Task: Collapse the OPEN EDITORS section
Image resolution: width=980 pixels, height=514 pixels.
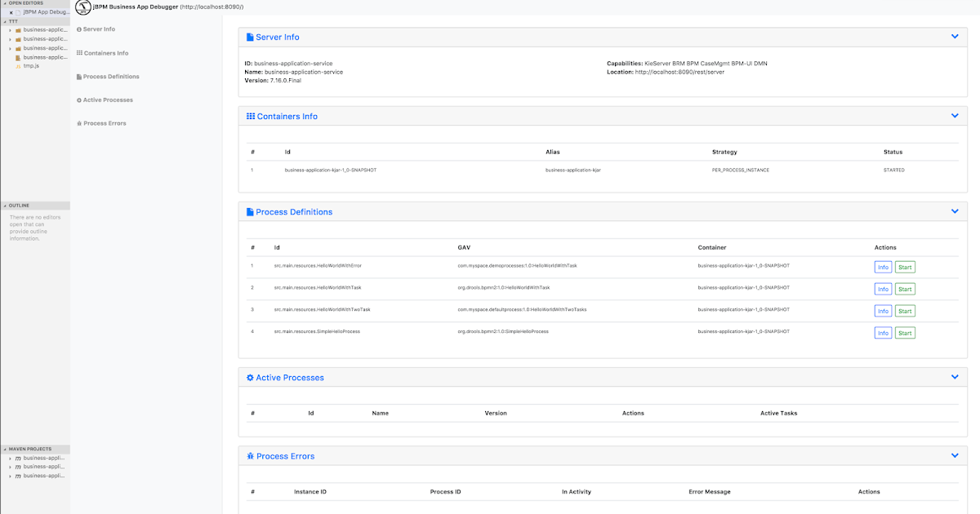Action: tap(35, 3)
